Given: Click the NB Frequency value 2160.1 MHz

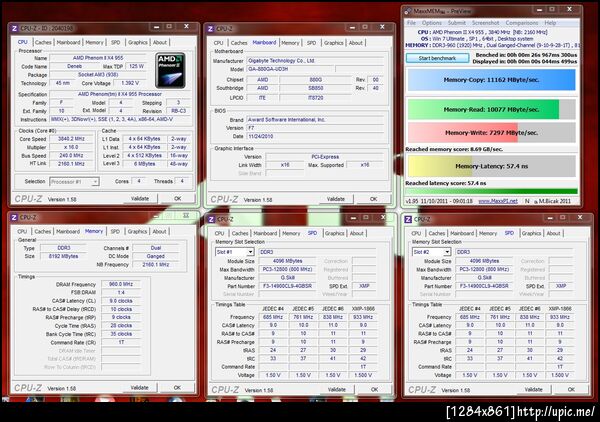Looking at the screenshot, I should 156,264.
